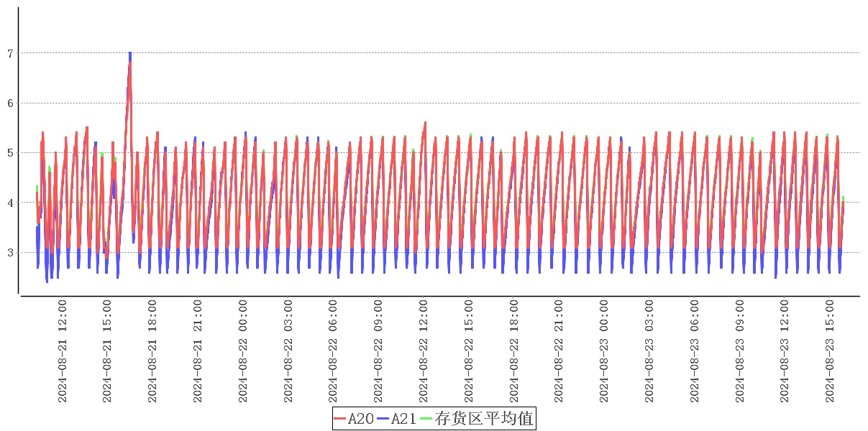The image size is (868, 431).
Task: Toggle the A20 series legend label
Action: 360,419
